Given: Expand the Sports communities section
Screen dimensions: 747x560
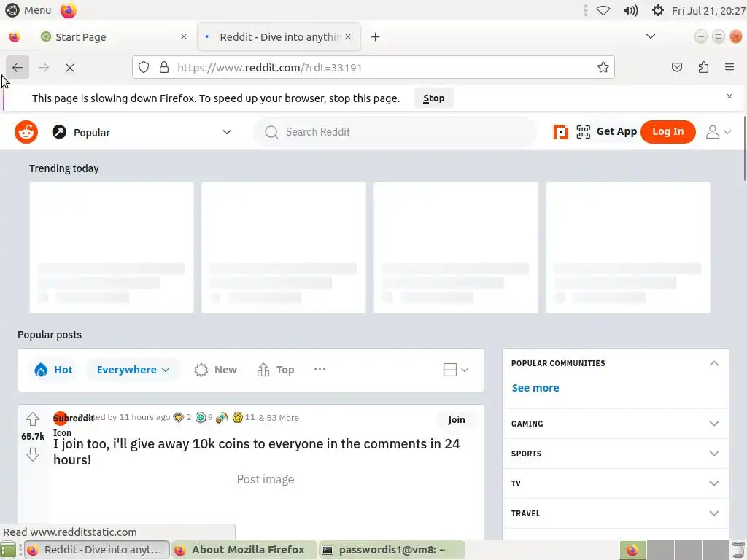Looking at the screenshot, I should click(615, 454).
